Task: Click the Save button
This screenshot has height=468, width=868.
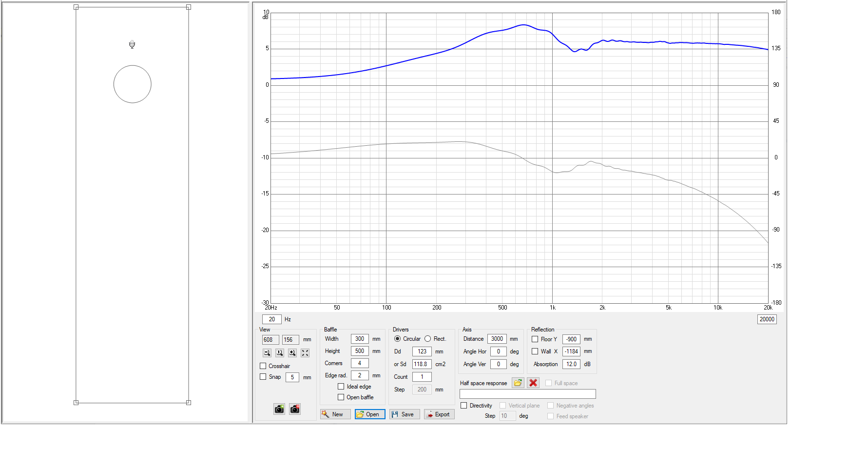Action: pos(405,414)
